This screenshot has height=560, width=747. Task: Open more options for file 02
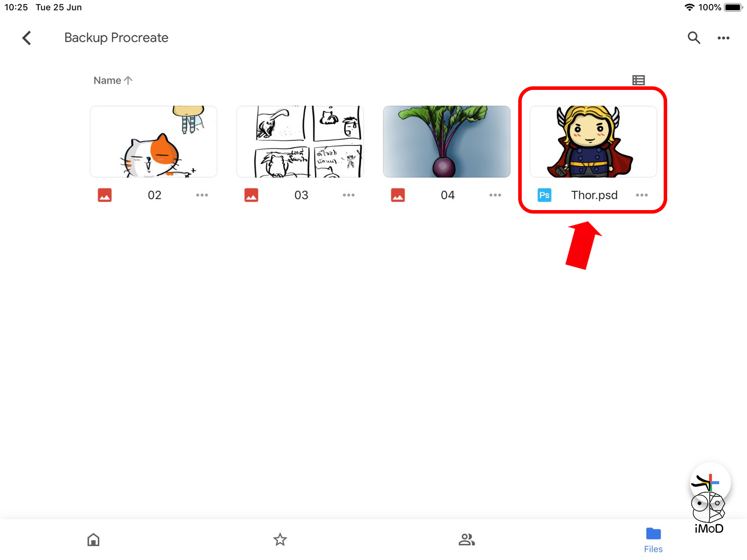pyautogui.click(x=202, y=195)
